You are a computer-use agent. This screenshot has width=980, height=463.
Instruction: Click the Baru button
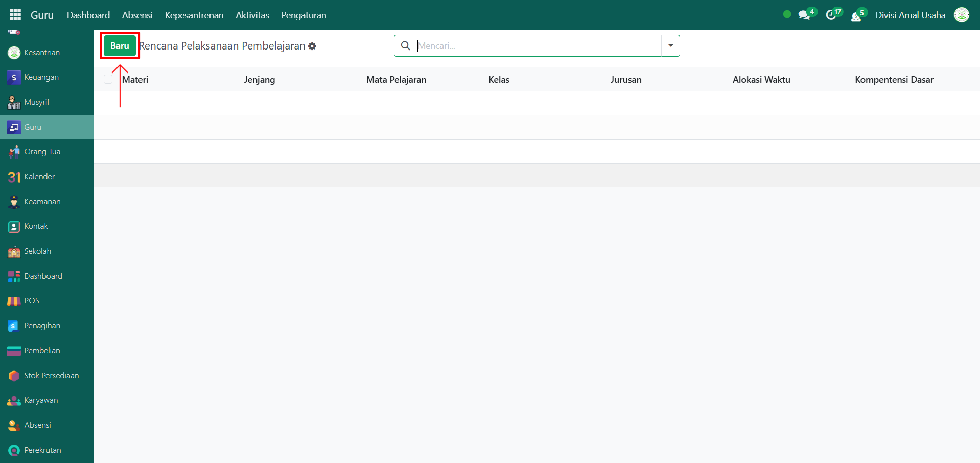120,46
